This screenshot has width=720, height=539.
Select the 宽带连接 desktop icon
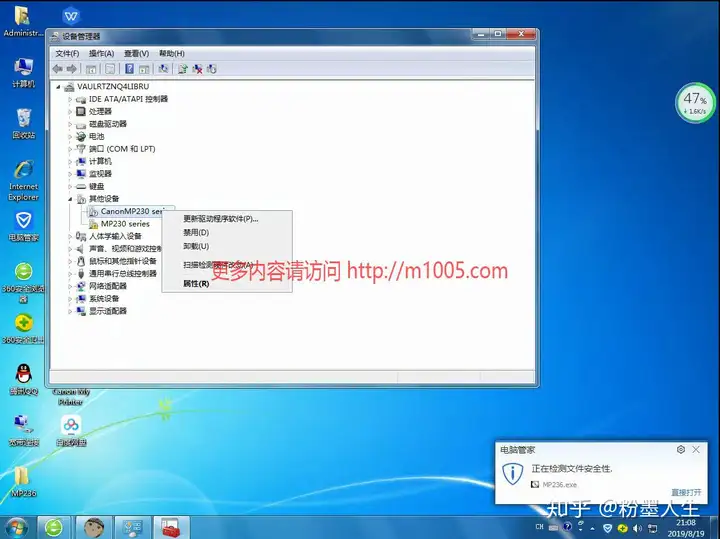point(23,431)
